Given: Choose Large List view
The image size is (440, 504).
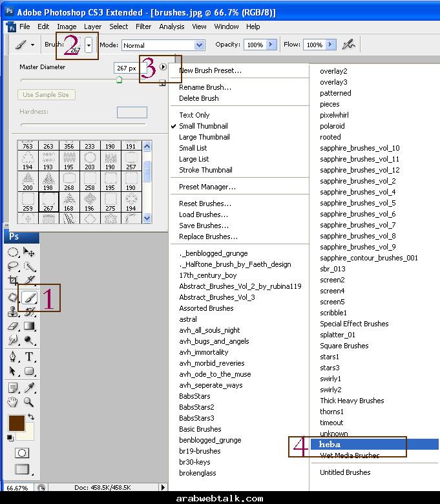Looking at the screenshot, I should click(194, 159).
